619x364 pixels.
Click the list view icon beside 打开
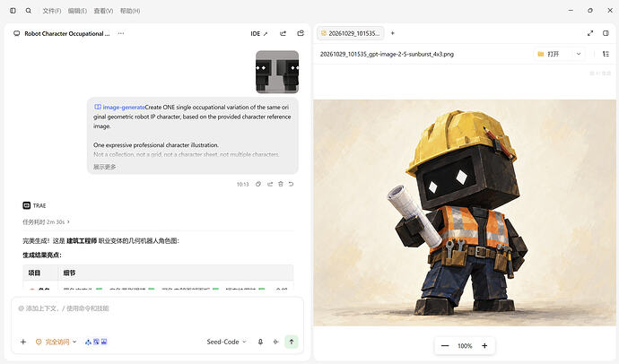tap(606, 54)
